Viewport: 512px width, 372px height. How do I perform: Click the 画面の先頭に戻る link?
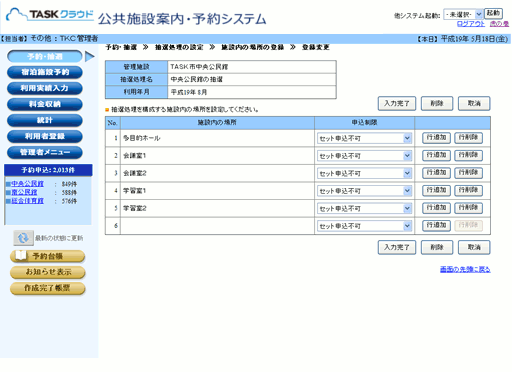pos(465,269)
